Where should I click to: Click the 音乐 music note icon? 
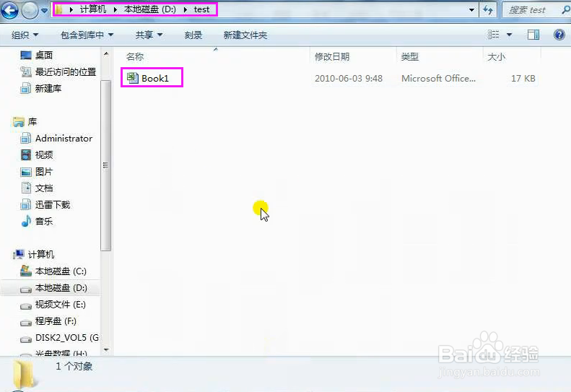(26, 221)
